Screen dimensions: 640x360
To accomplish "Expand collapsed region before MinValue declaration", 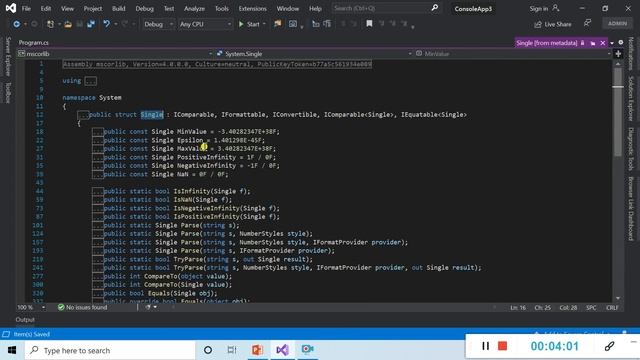I will pyautogui.click(x=97, y=131).
